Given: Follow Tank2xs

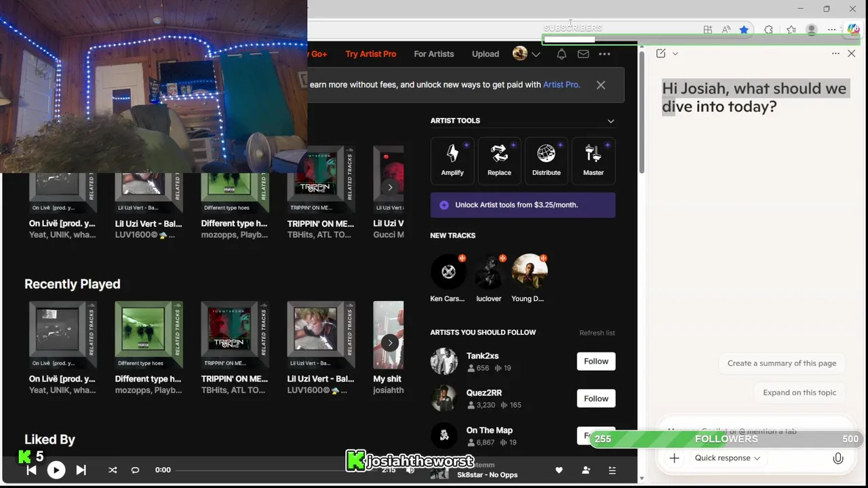Looking at the screenshot, I should [596, 361].
